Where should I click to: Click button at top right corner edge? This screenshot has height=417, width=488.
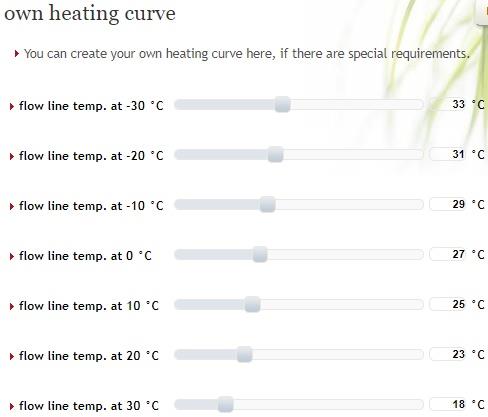click(482, 12)
